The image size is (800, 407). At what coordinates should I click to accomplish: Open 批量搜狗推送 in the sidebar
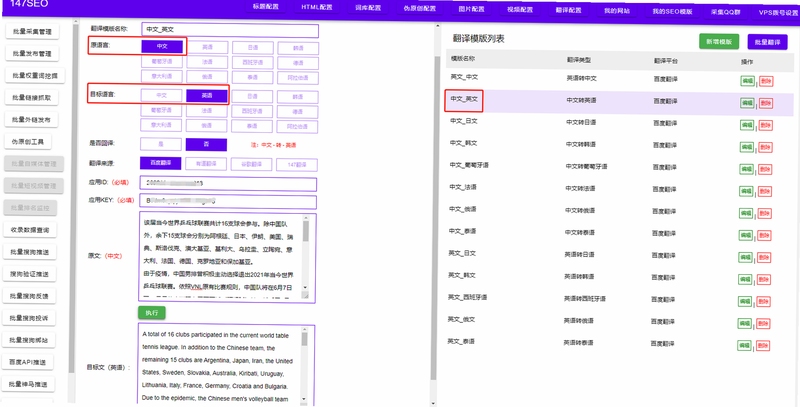pyautogui.click(x=30, y=252)
